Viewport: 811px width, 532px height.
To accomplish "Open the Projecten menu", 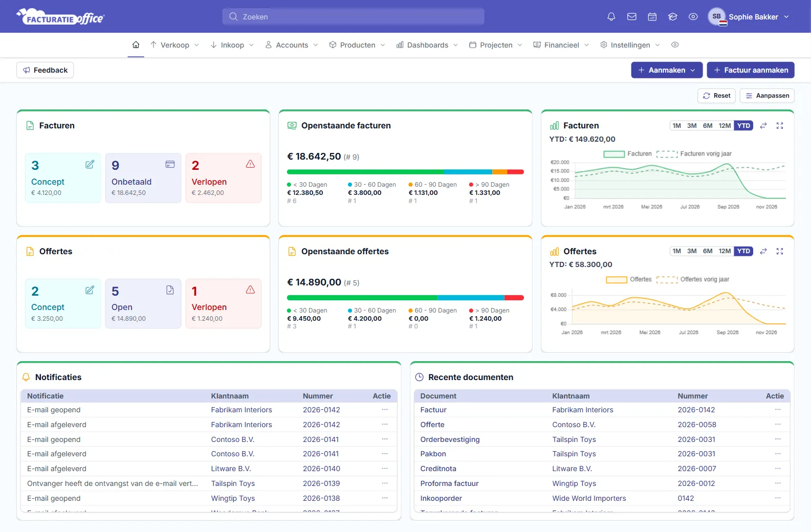I will click(x=496, y=45).
